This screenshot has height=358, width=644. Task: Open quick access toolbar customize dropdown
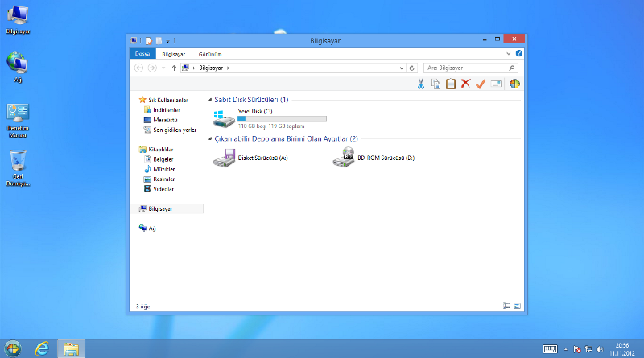click(168, 41)
